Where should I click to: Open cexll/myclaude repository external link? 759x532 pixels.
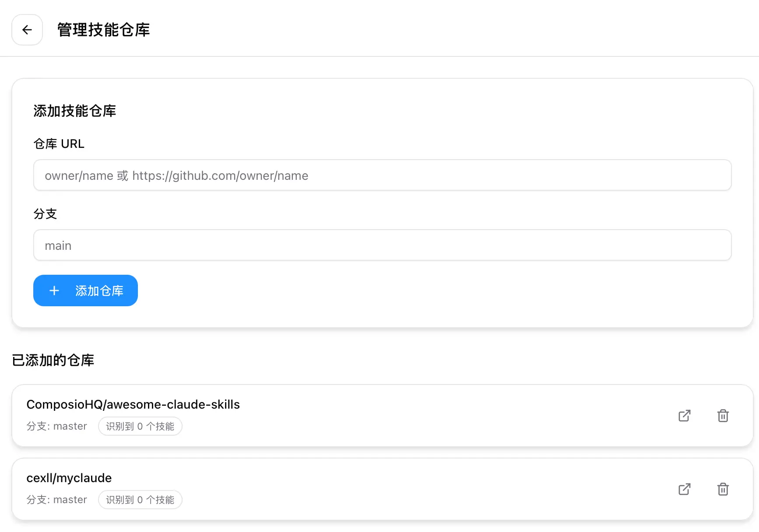[684, 489]
